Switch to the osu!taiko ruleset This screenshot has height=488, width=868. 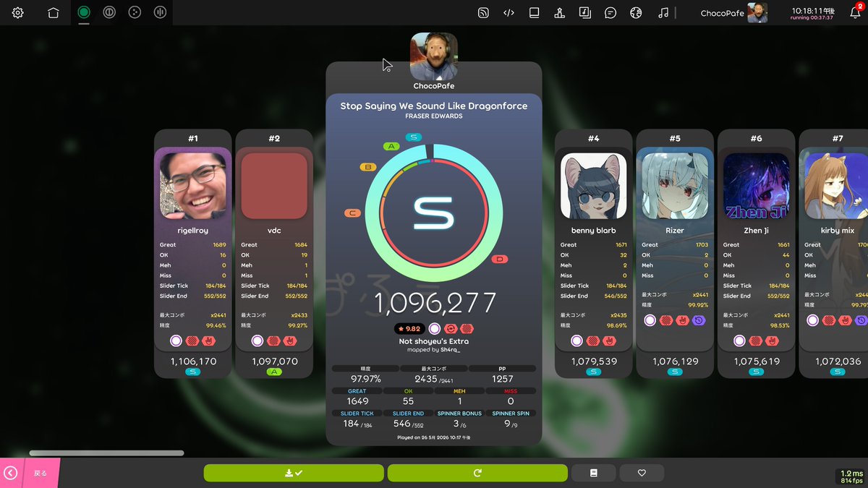pos(109,12)
